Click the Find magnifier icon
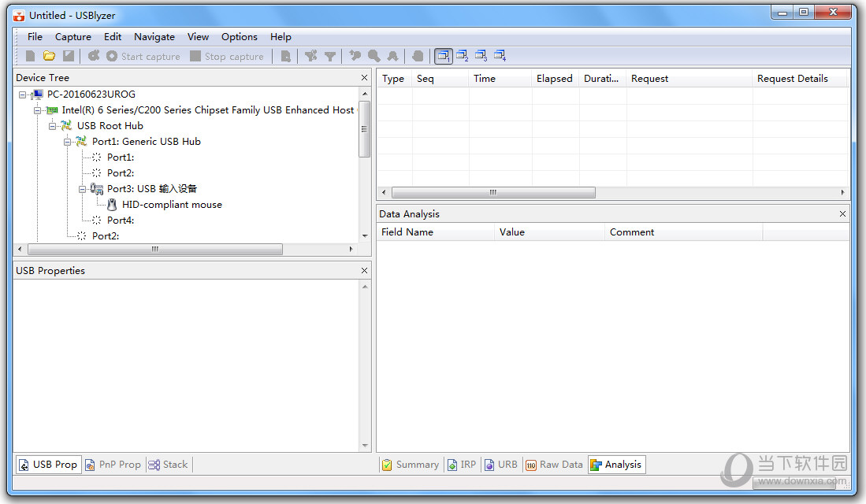Screen dimensions: 866x504 374,56
